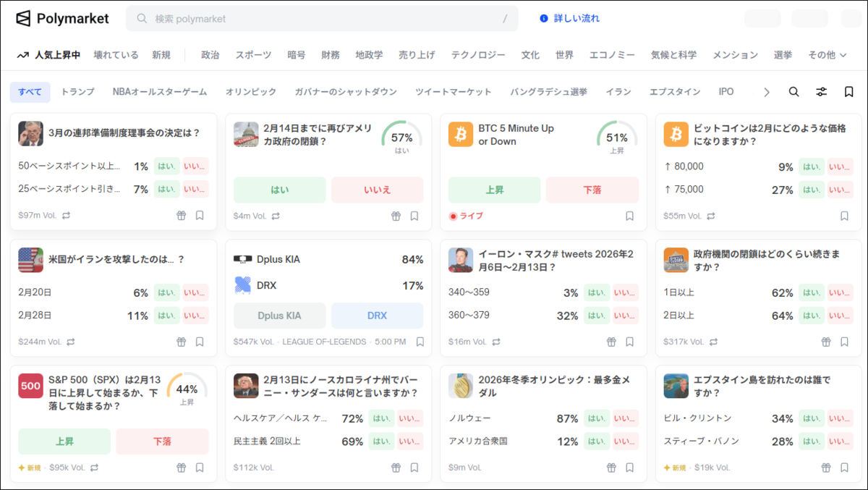Bookmark the Dplus KIA vs DRX market

click(420, 342)
